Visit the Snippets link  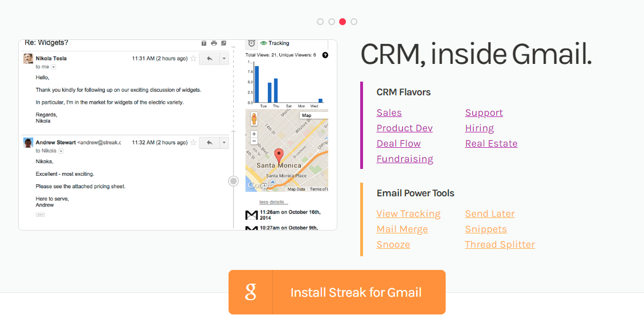(486, 229)
